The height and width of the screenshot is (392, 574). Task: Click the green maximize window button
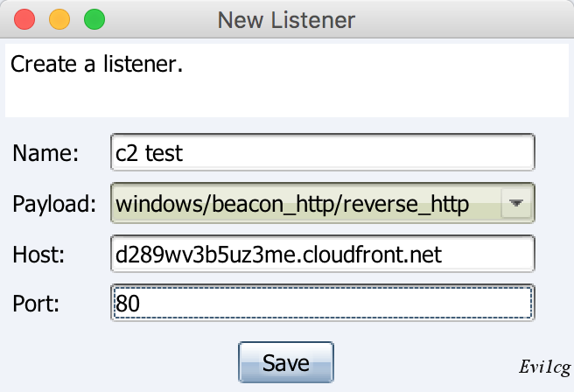94,18
